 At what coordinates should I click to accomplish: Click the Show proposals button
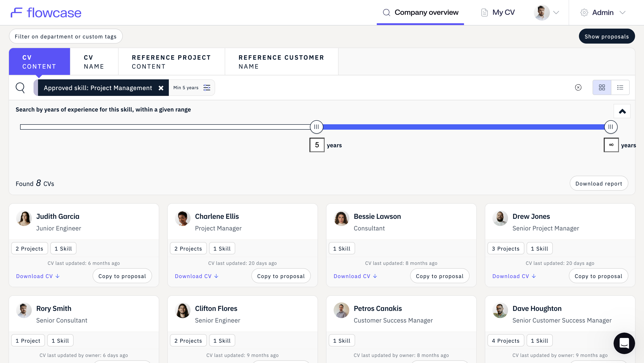coord(607,36)
